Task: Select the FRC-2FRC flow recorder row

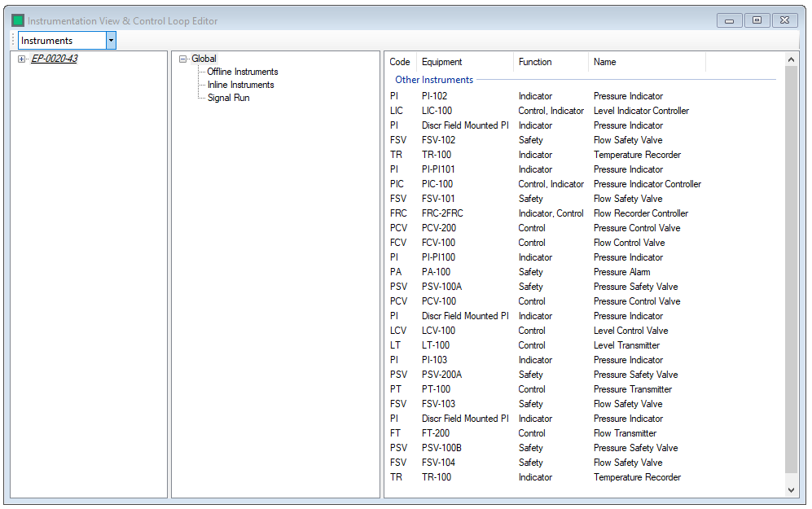Action: pyautogui.click(x=442, y=213)
